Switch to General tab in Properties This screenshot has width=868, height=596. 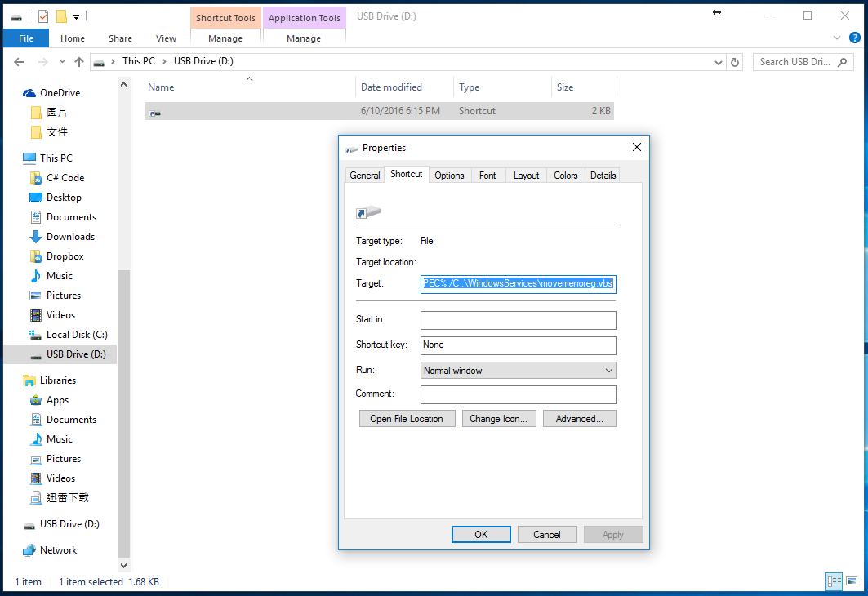coord(365,176)
